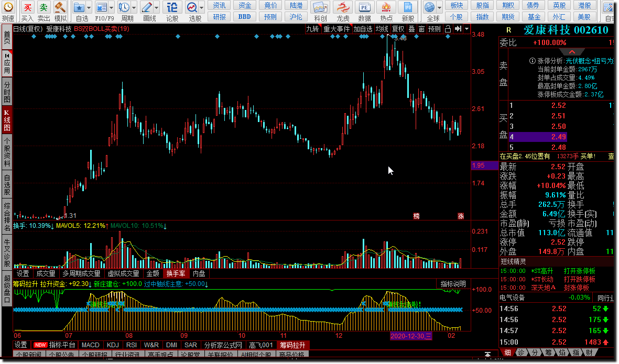Viewport: 619px width, 364px height.
Task: Click the R margin-trading badge beside the stock name
Action: coord(508,30)
